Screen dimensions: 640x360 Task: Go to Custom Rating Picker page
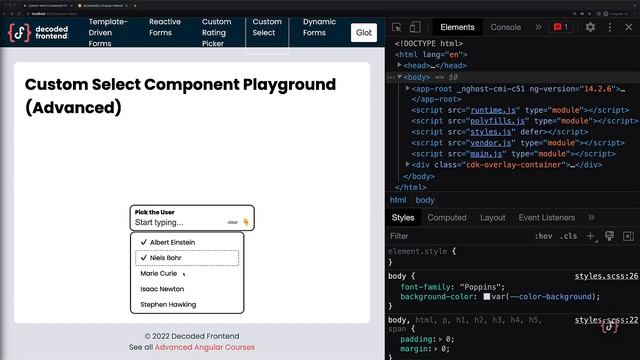pyautogui.click(x=216, y=32)
